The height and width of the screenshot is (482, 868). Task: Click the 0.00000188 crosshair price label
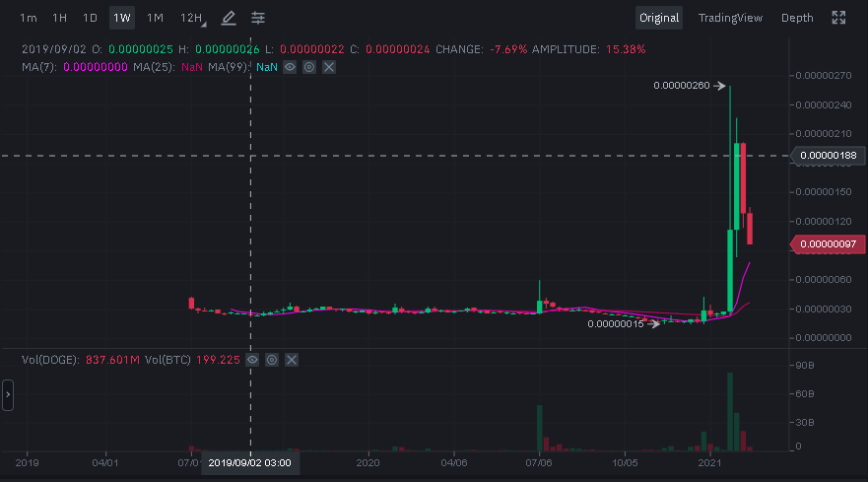coord(829,156)
